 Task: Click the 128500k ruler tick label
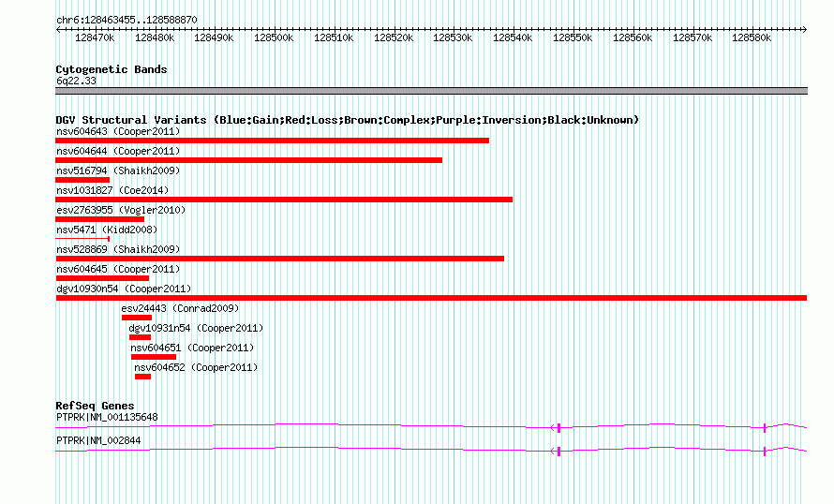(274, 37)
